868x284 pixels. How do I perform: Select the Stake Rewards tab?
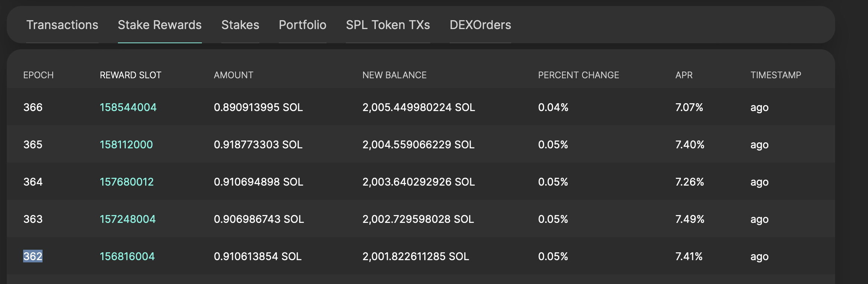tap(160, 25)
